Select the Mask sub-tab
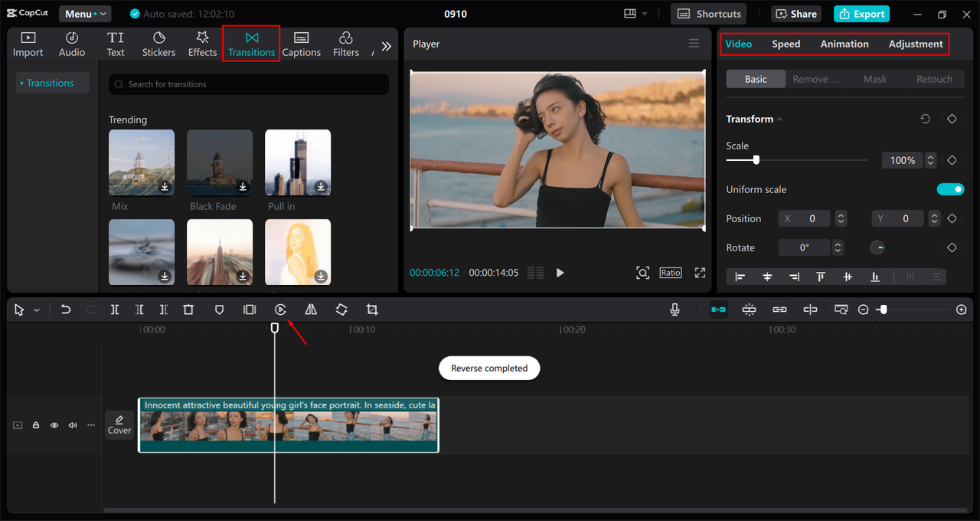The height and width of the screenshot is (521, 980). [x=875, y=79]
